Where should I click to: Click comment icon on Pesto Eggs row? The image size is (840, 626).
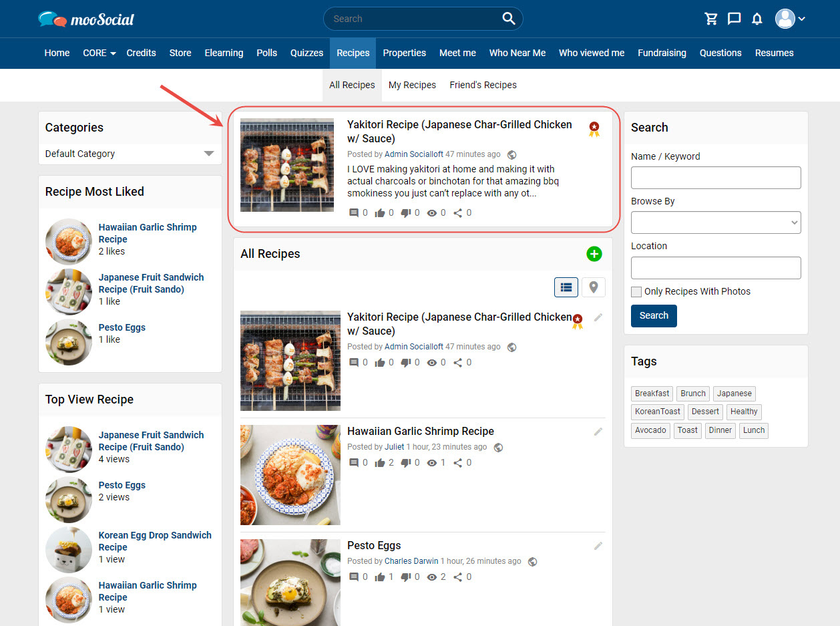tap(354, 577)
